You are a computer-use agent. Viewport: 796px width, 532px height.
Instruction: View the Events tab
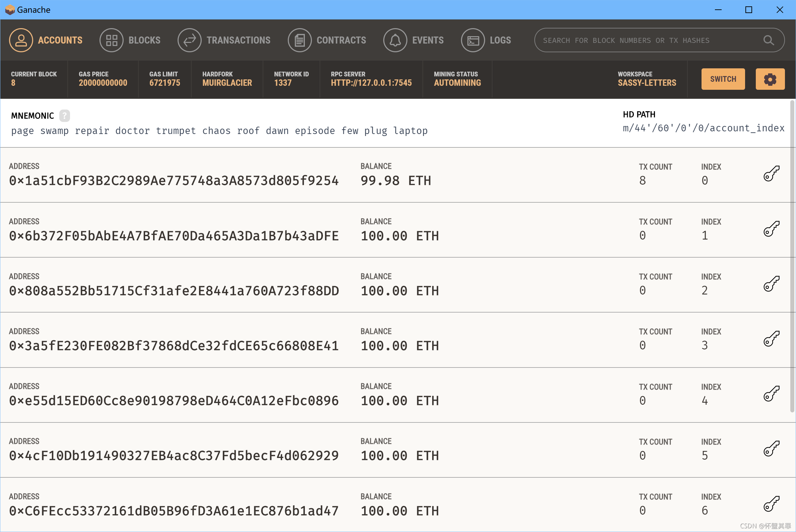click(x=413, y=40)
